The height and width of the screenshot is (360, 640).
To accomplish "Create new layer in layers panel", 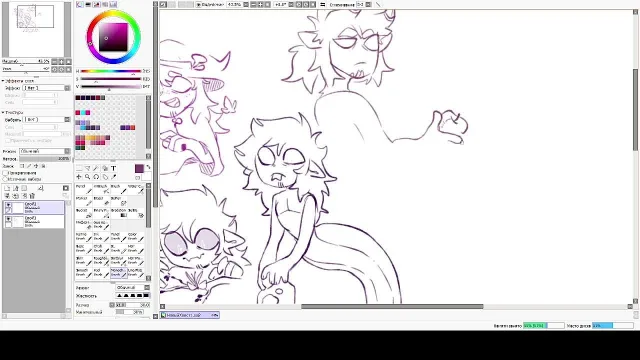I will [7, 188].
